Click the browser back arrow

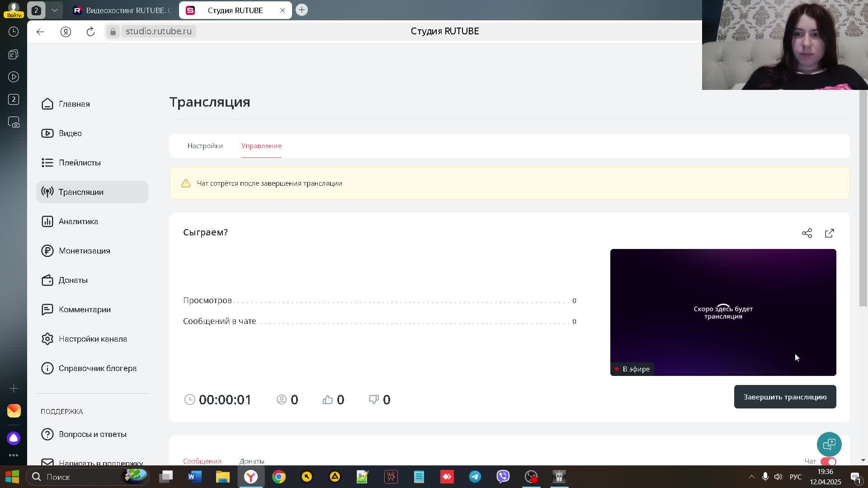tap(40, 31)
